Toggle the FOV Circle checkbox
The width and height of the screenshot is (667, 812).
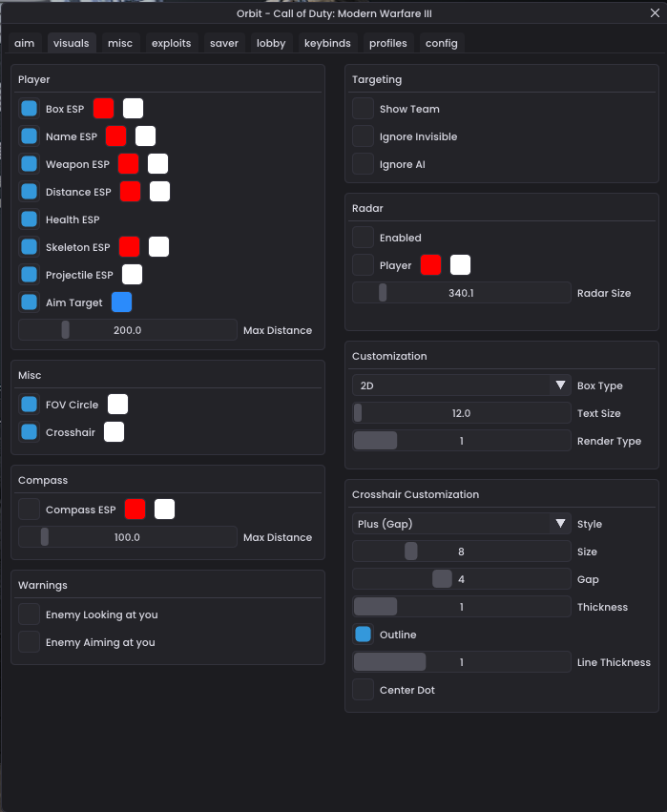[x=29, y=405]
